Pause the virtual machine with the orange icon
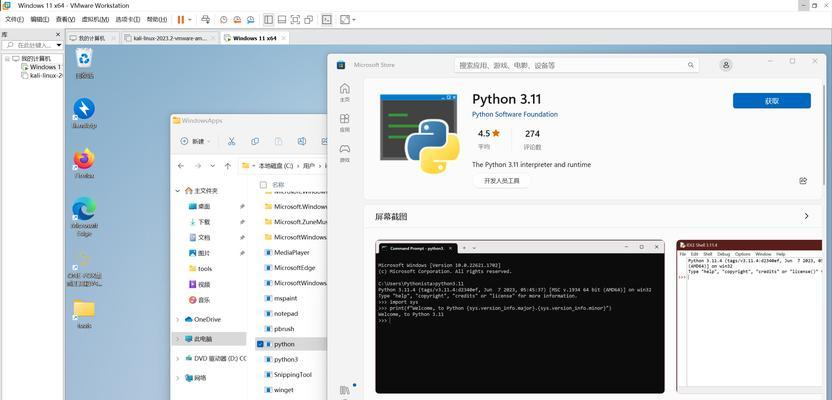The image size is (832, 400). click(x=181, y=20)
